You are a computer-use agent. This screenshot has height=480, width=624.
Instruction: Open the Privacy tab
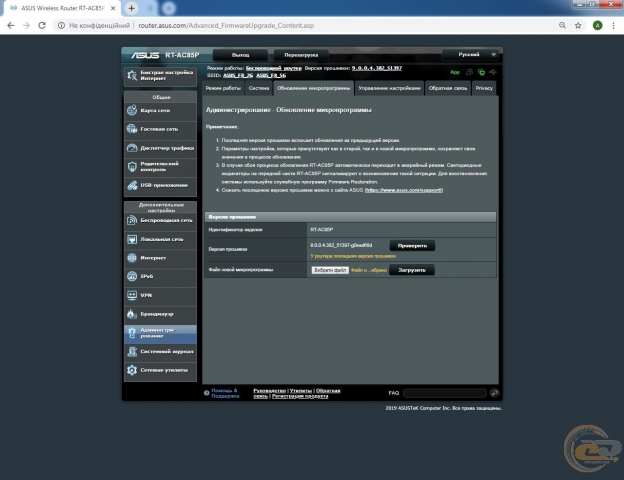pos(484,88)
